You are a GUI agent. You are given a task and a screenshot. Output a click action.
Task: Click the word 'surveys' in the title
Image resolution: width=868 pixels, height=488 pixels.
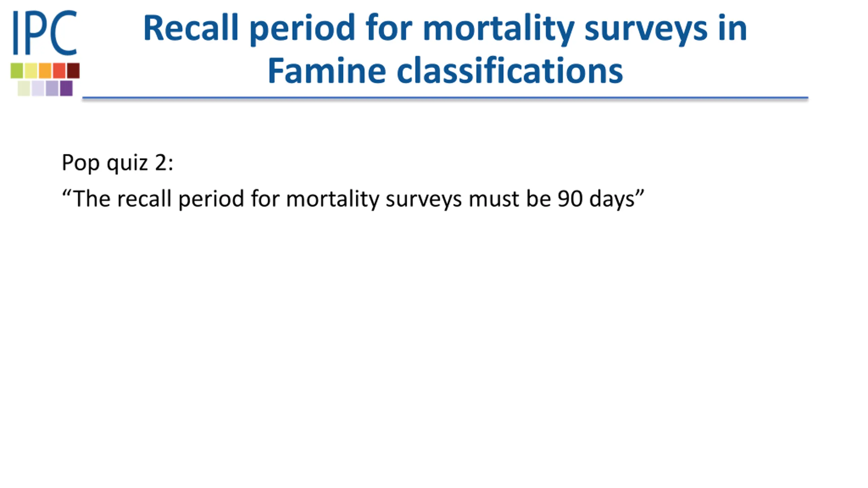[x=646, y=30]
